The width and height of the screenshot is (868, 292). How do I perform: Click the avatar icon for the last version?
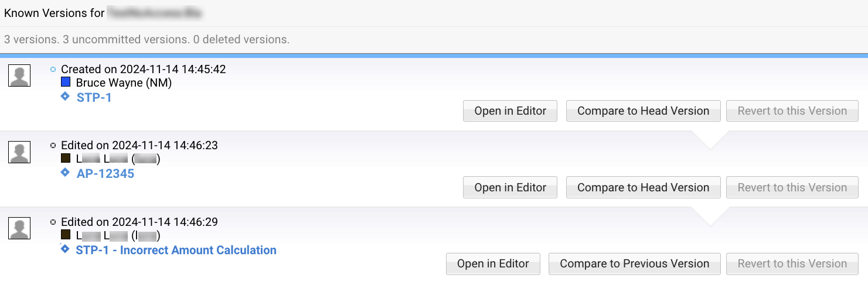19,228
